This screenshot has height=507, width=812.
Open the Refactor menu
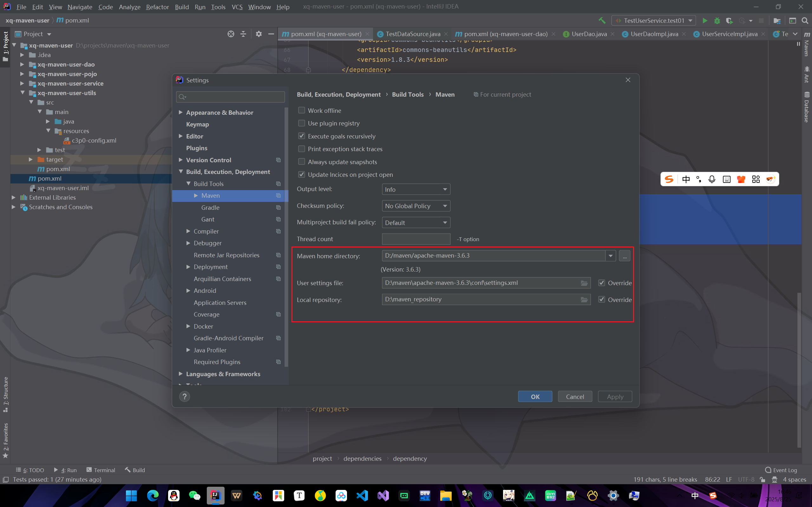(x=157, y=7)
